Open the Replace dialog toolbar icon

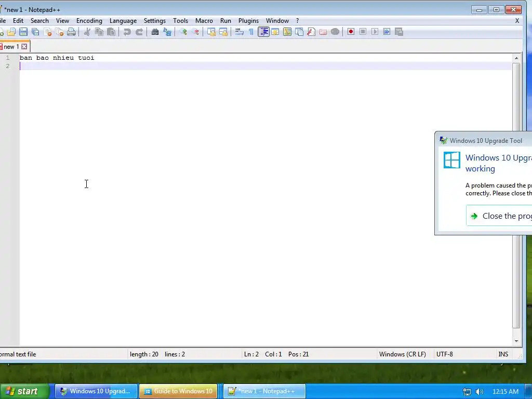167,32
